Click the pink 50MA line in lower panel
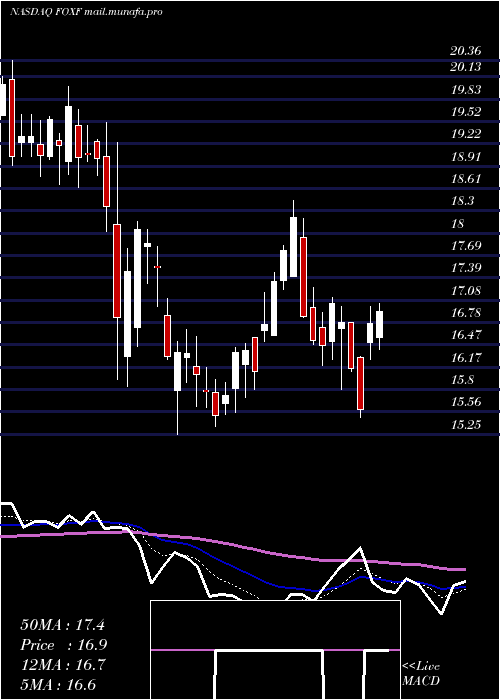Image resolution: width=500 pixels, height=700 pixels. 232,545
